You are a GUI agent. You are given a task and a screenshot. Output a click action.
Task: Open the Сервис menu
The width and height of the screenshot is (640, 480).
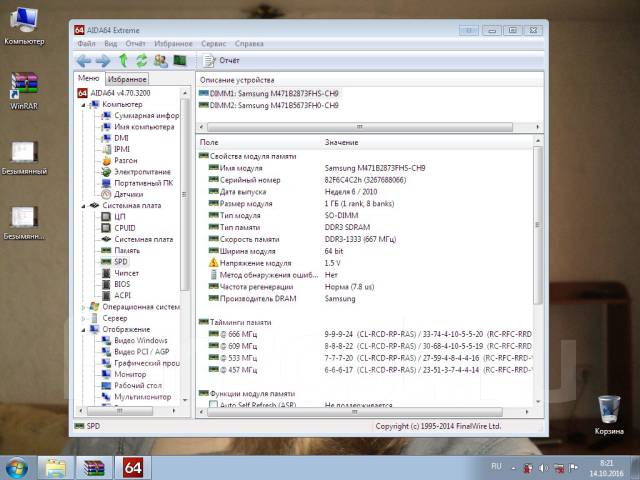213,44
